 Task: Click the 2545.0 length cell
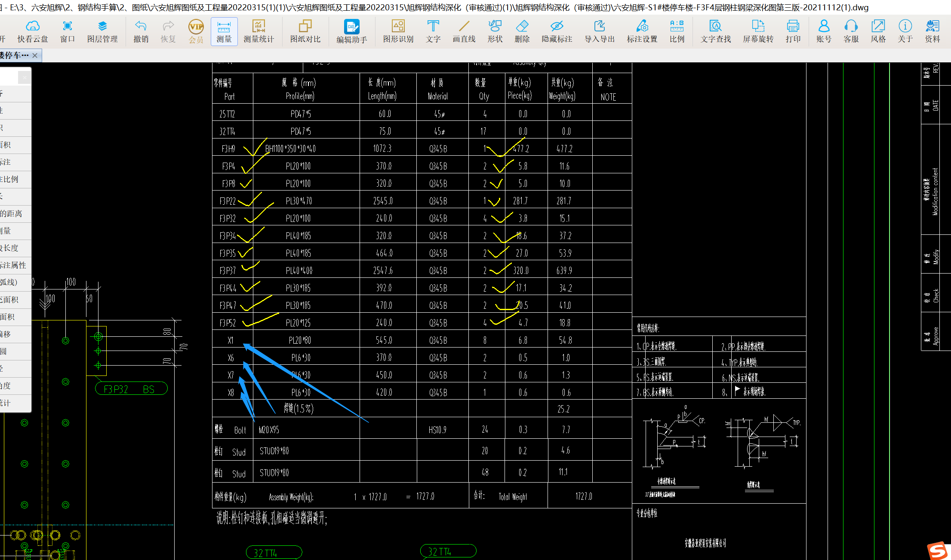pyautogui.click(x=383, y=201)
